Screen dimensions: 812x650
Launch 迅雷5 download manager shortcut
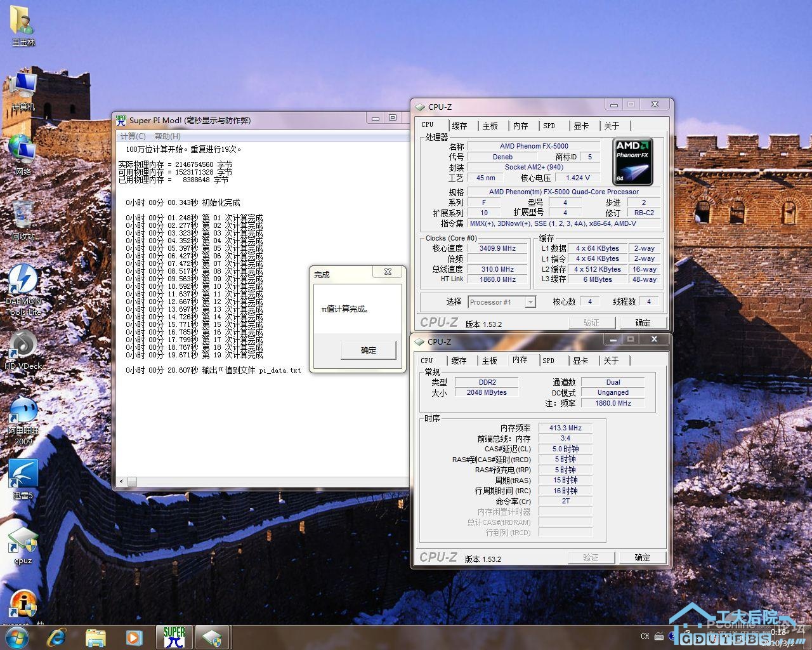click(x=23, y=480)
